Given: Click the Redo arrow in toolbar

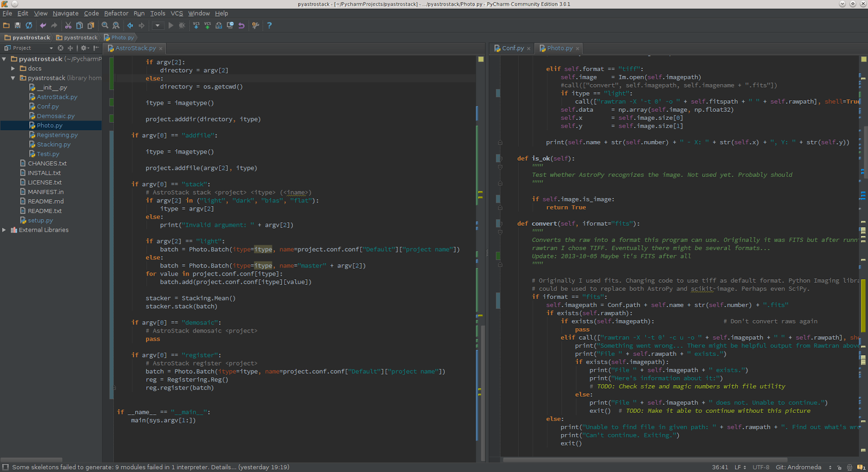Looking at the screenshot, I should tap(54, 25).
